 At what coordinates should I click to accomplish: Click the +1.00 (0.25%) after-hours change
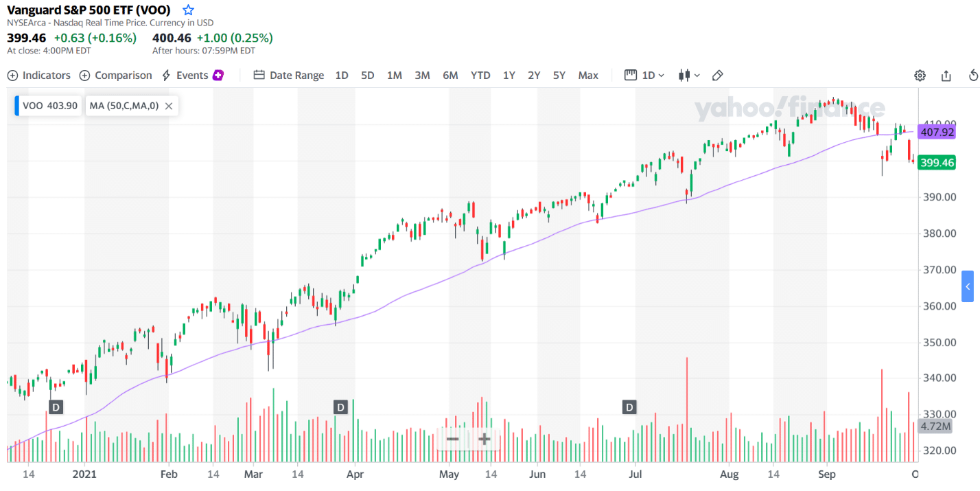point(235,38)
